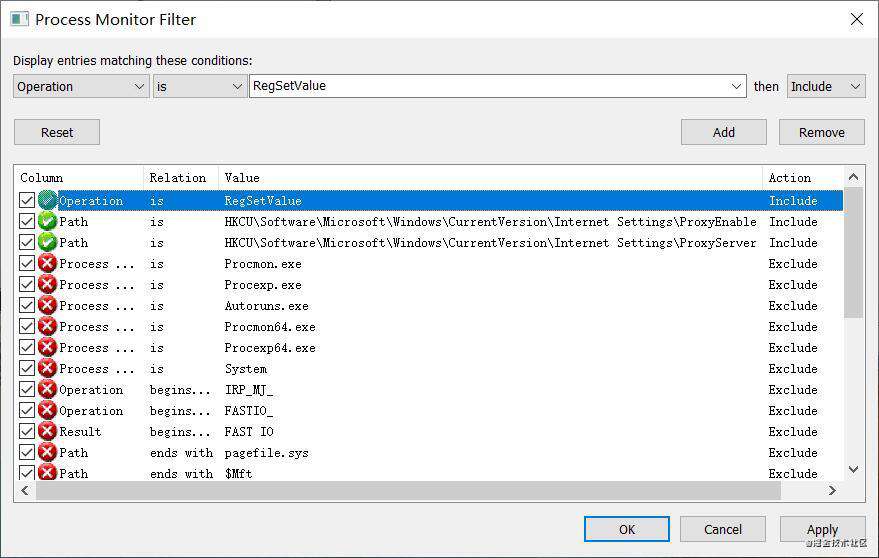Click vertical scrollbar up arrow
The height and width of the screenshot is (558, 879).
[853, 177]
